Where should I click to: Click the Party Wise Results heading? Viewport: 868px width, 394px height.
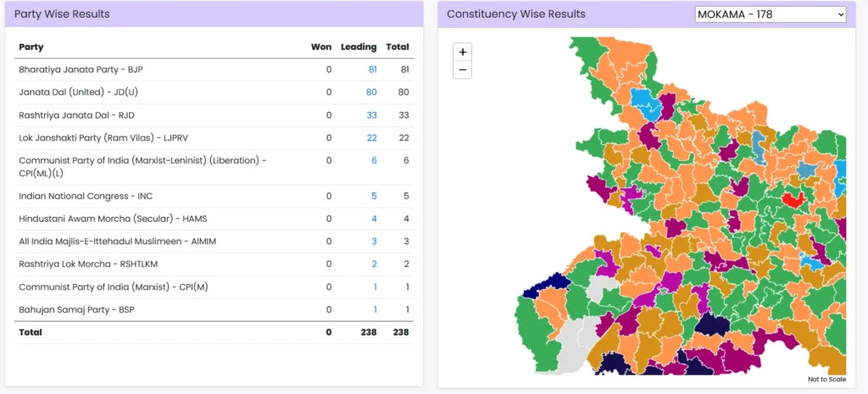tap(62, 14)
